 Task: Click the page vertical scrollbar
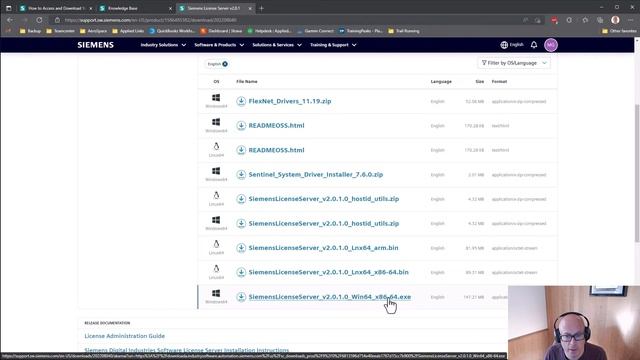click(637, 173)
